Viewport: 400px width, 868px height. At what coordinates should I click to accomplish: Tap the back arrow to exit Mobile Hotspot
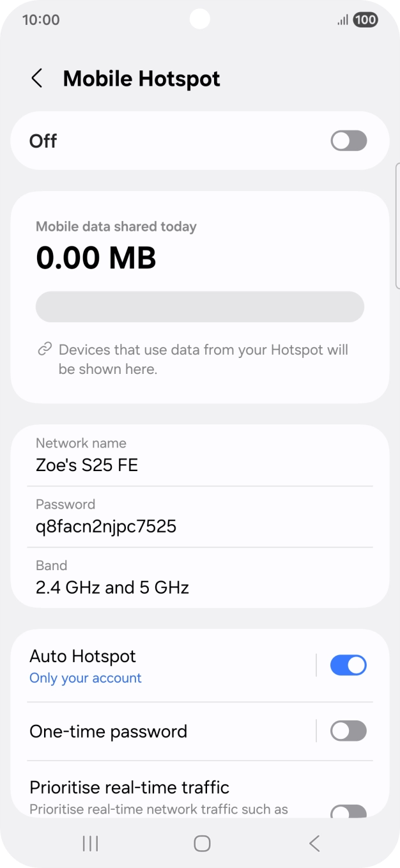36,78
